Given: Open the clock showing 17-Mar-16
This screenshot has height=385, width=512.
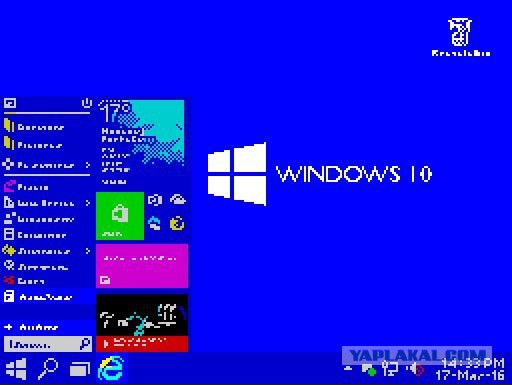Looking at the screenshot, I should 470,369.
